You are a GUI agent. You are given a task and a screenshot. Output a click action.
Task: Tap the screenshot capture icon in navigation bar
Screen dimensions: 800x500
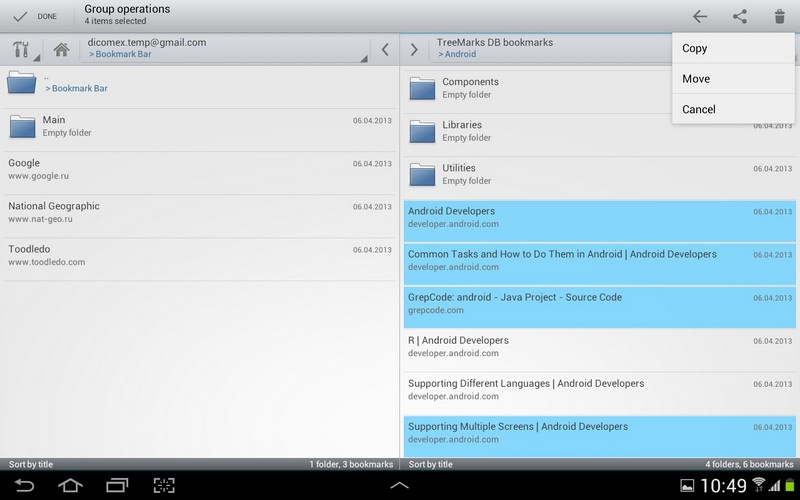click(x=164, y=485)
